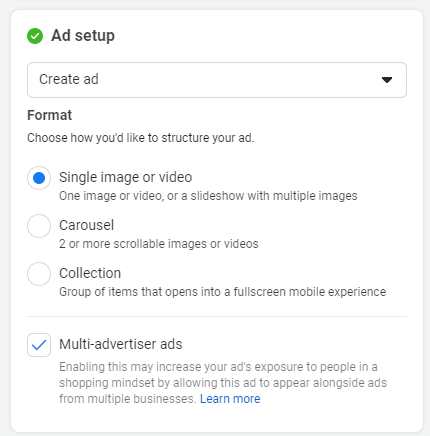
Task: Click the Ad setup section heading
Action: pos(83,36)
